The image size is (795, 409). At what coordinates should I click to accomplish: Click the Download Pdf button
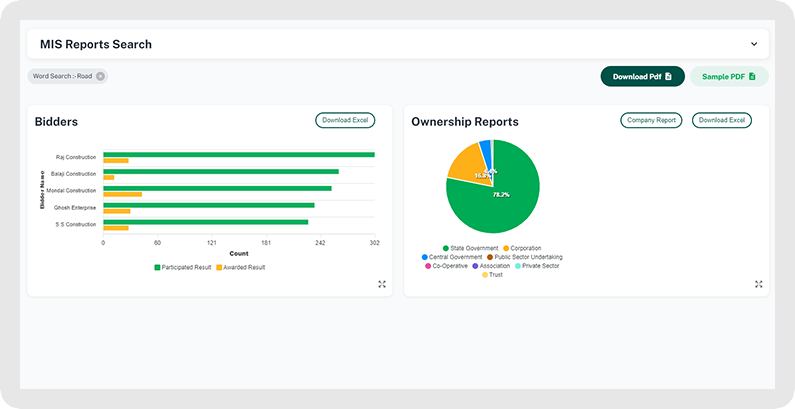pos(642,76)
